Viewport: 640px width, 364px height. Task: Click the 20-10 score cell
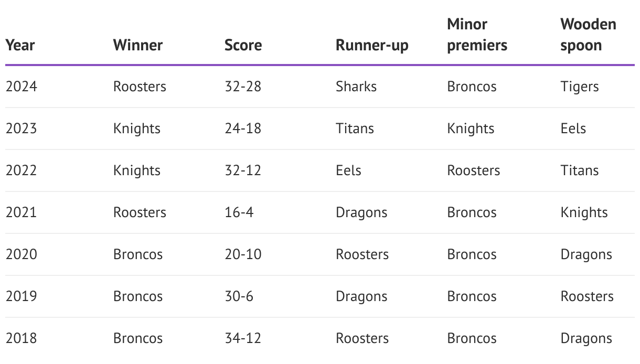[243, 254]
